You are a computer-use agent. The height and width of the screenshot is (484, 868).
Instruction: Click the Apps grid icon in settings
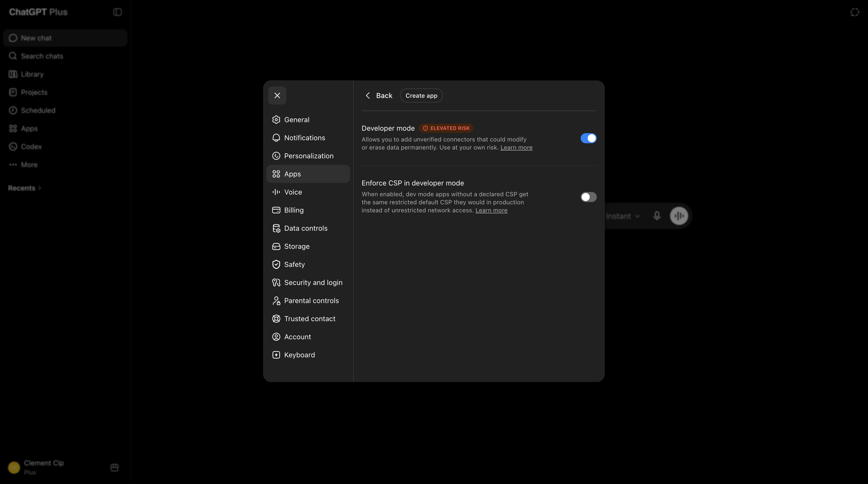coord(276,174)
